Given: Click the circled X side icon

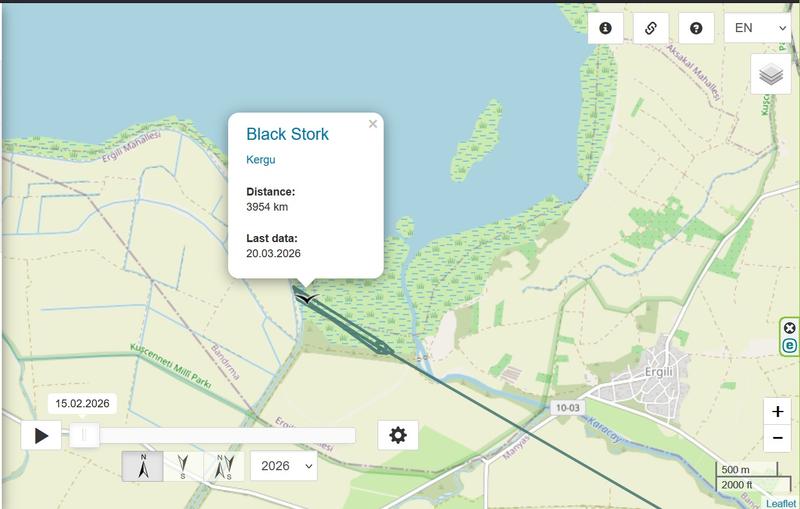Looking at the screenshot, I should pos(789,328).
